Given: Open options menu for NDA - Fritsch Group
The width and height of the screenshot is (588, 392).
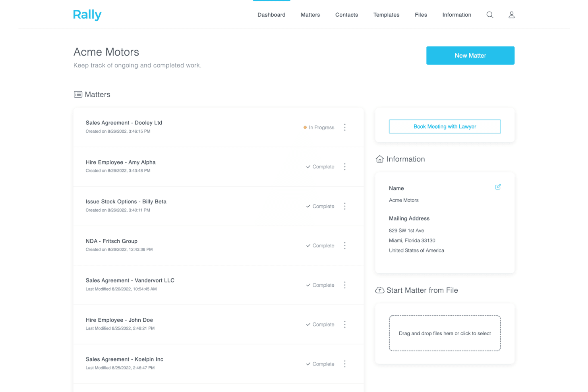Looking at the screenshot, I should click(345, 245).
